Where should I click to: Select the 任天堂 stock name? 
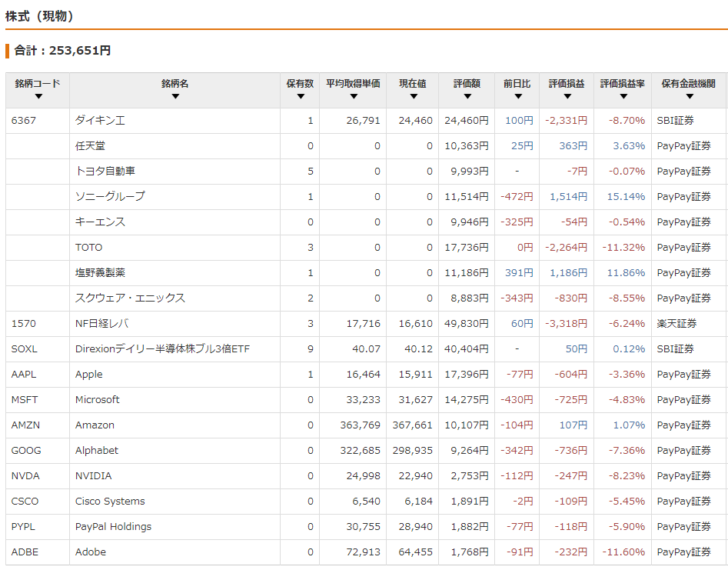point(90,146)
